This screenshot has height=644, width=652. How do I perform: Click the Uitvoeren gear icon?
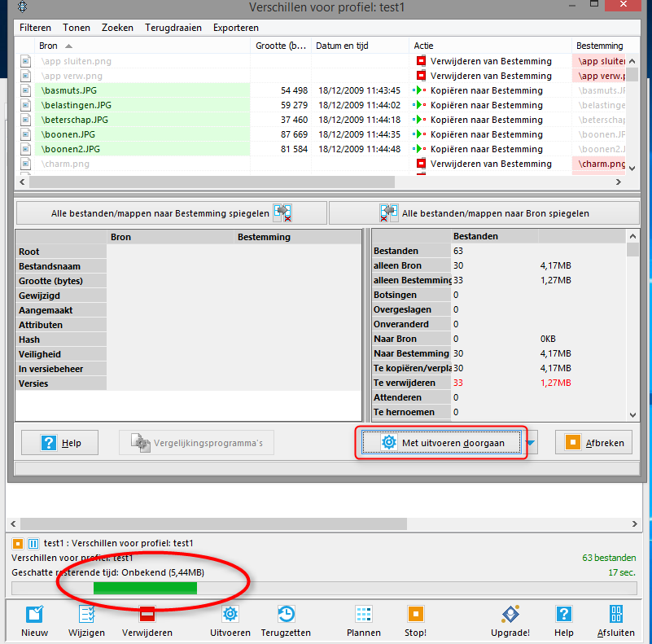click(230, 614)
